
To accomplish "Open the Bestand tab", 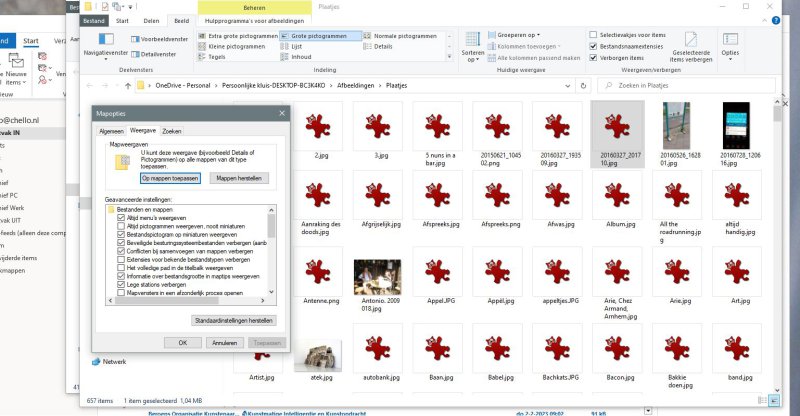I will (94, 21).
